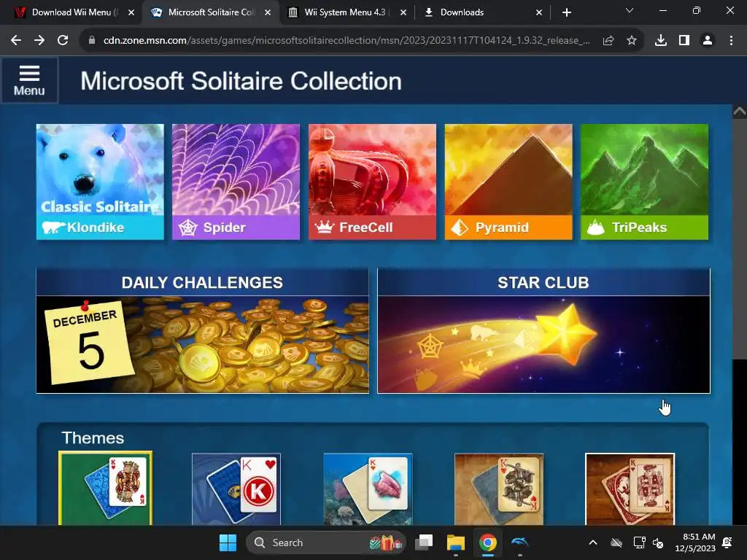747x560 pixels.
Task: Open Chrome from the taskbar
Action: (x=487, y=542)
